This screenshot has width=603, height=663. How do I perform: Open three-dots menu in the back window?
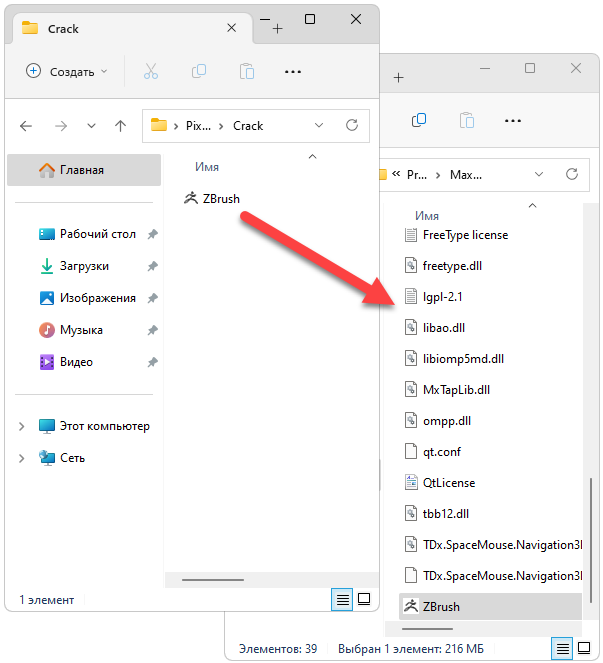click(x=513, y=121)
